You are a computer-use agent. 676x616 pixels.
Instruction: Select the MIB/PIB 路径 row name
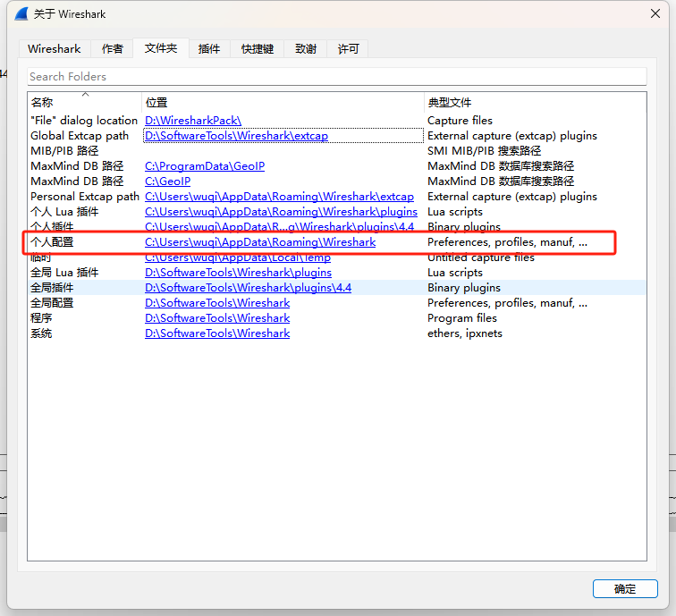coord(64,151)
